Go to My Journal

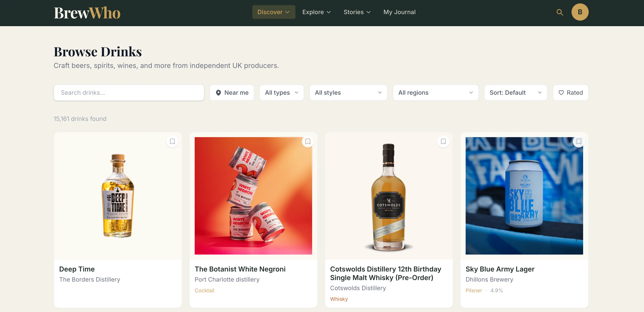pos(399,12)
